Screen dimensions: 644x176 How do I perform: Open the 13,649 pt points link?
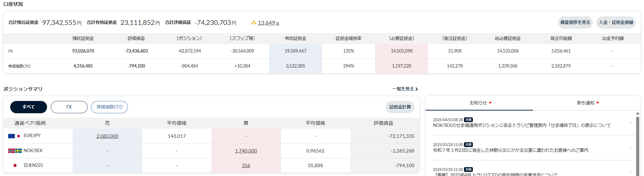(268, 23)
